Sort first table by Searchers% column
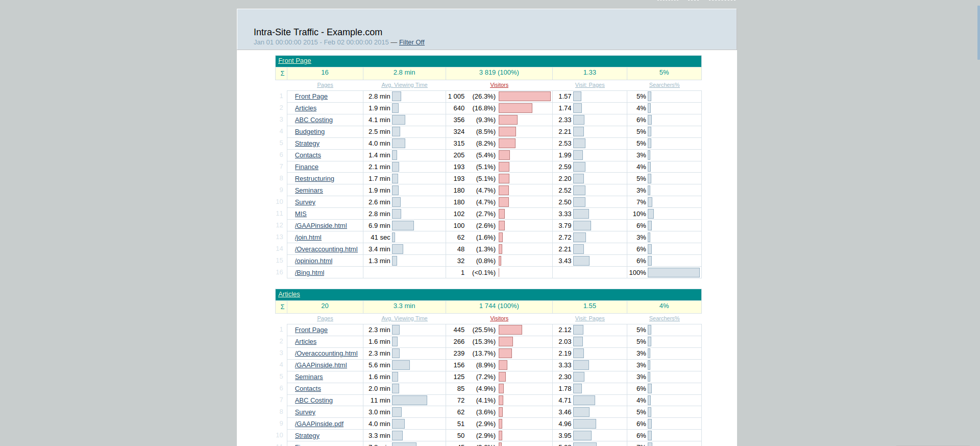 click(664, 85)
